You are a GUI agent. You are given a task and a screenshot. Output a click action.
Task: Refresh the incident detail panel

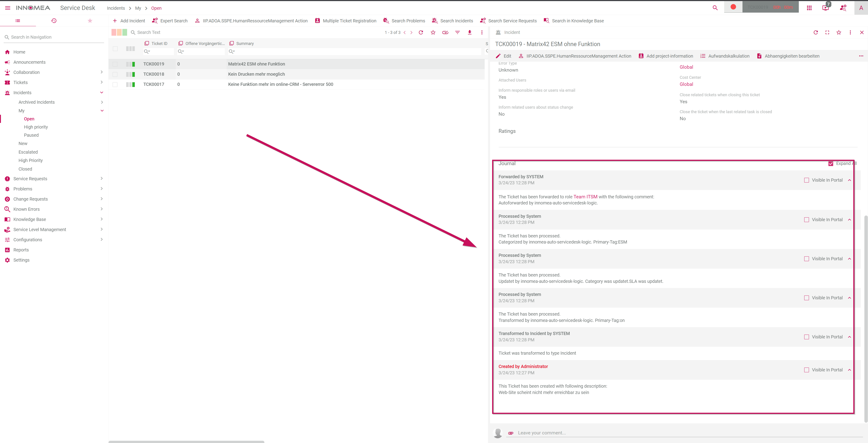[816, 32]
